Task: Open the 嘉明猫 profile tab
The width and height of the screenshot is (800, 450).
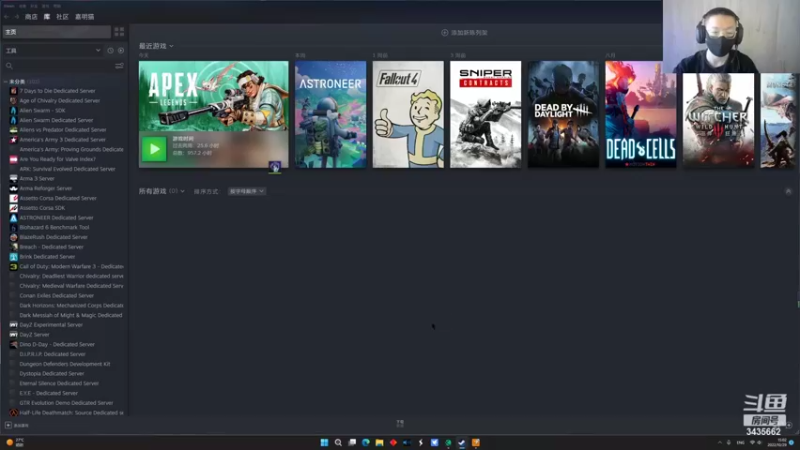Action: 85,17
